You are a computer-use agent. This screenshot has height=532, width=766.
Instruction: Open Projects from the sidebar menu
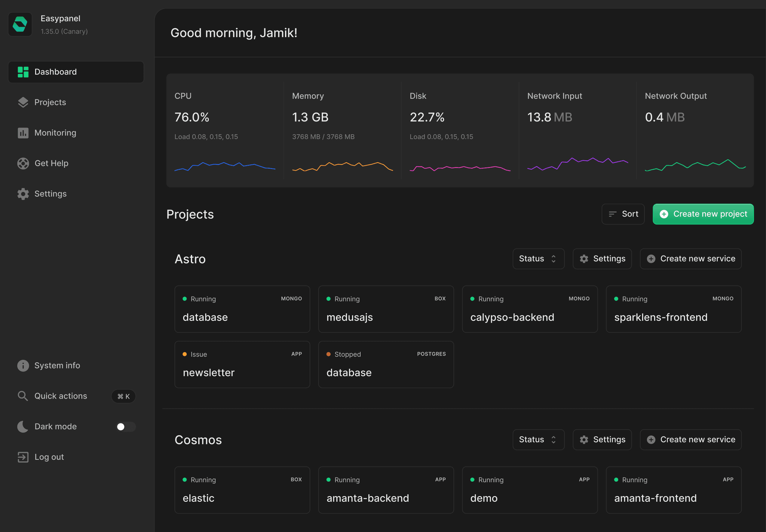click(x=50, y=102)
